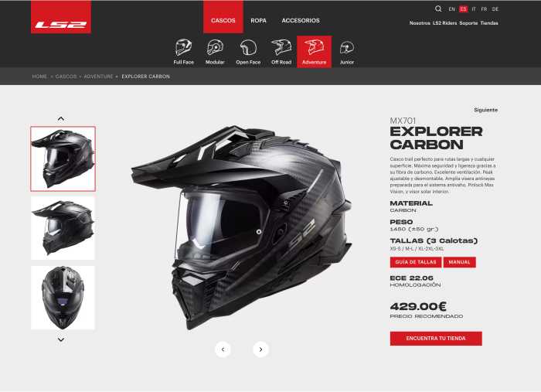Image resolution: width=541 pixels, height=392 pixels.
Task: Switch language to DE
Action: coord(495,9)
